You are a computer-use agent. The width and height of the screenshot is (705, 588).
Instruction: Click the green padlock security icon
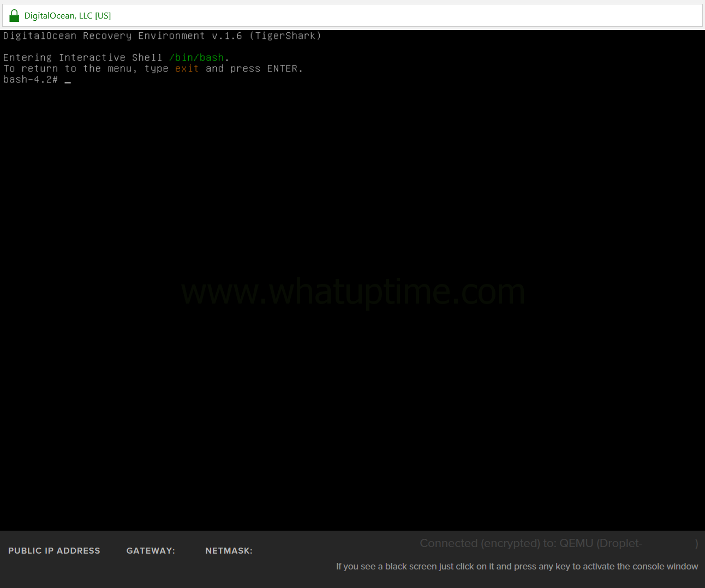14,16
